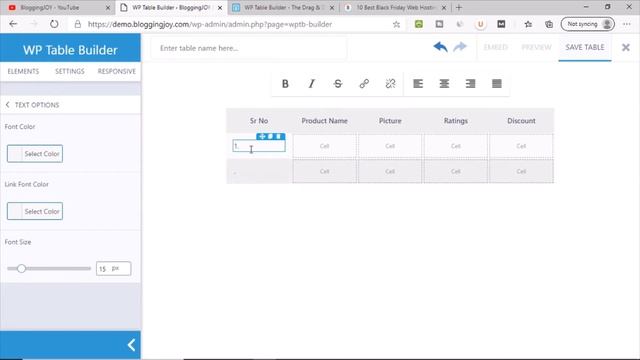
Task: Click the table name input field
Action: coord(249,48)
